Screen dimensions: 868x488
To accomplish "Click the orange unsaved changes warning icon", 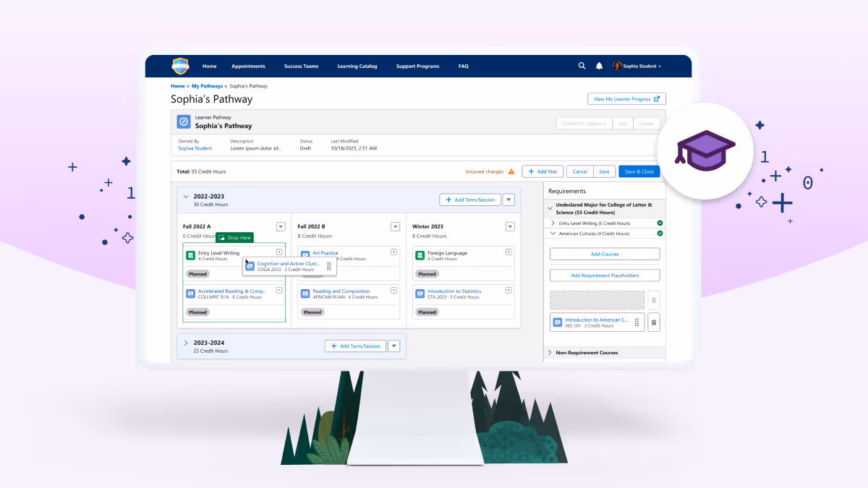I will (x=511, y=171).
